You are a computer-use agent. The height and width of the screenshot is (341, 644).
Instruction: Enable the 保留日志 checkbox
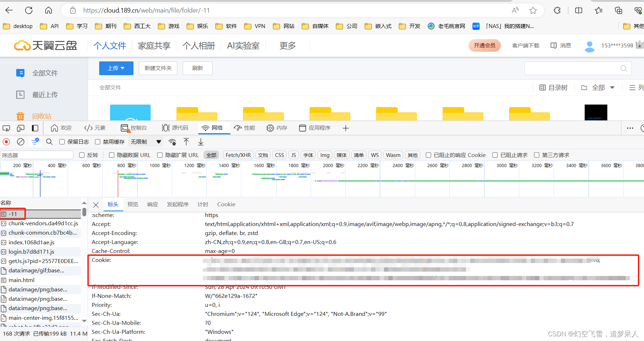[62, 142]
